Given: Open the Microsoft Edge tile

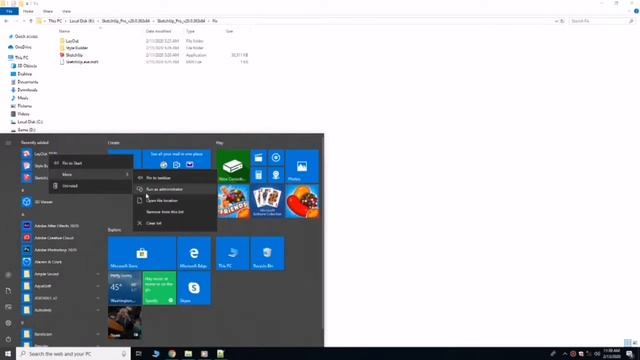Looking at the screenshot, I should tap(194, 253).
